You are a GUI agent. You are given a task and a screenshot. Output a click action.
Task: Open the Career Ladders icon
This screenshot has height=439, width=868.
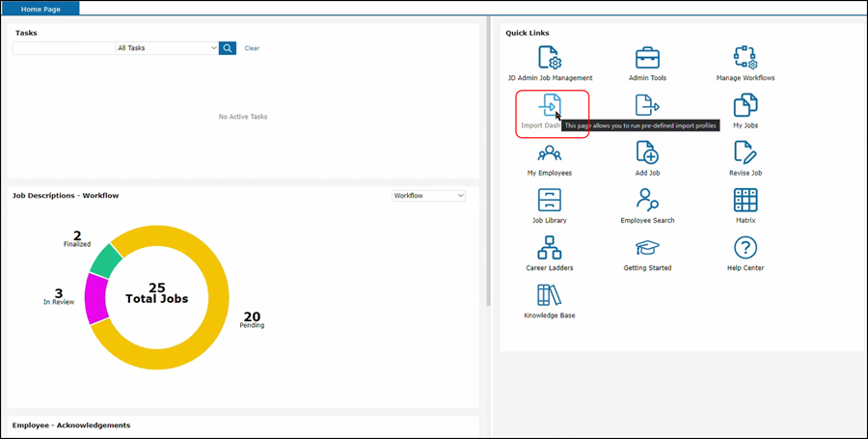550,248
